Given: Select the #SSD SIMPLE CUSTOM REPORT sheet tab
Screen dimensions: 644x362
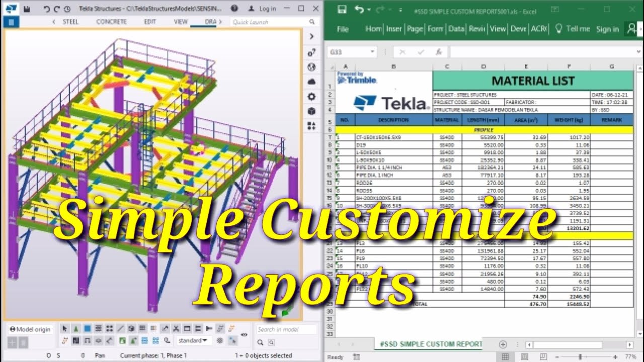Looking at the screenshot, I should 429,344.
